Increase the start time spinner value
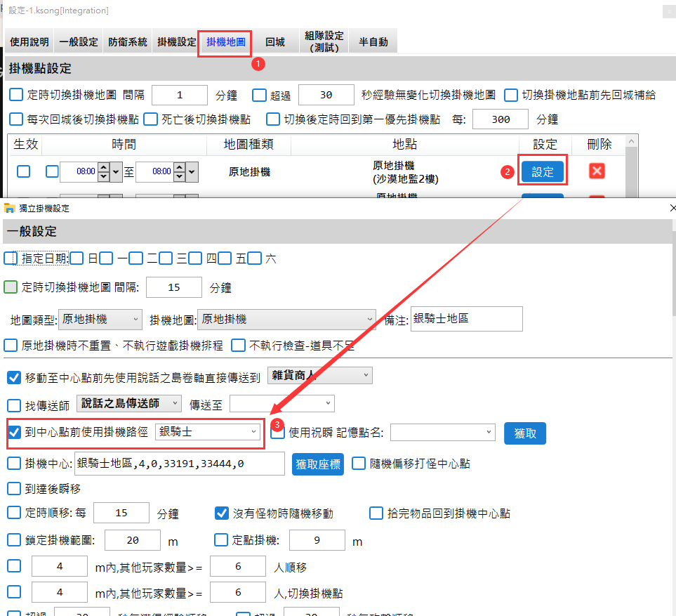This screenshot has width=676, height=616. click(102, 167)
